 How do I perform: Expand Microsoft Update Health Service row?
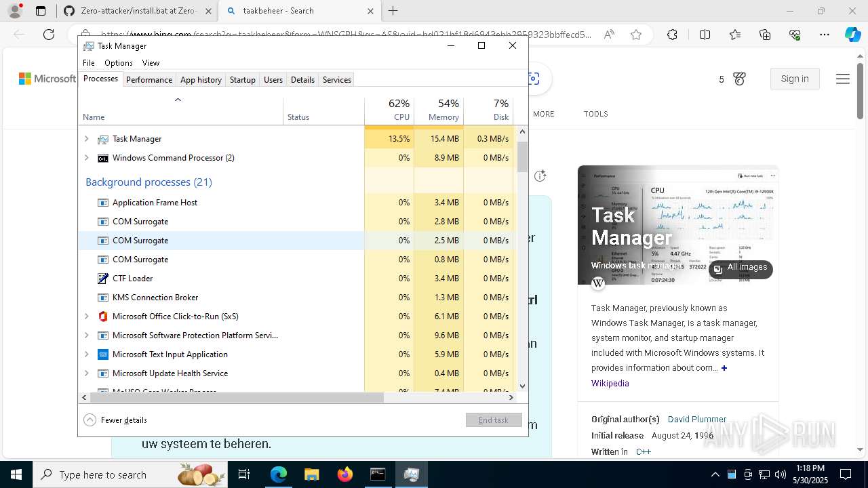(x=86, y=373)
